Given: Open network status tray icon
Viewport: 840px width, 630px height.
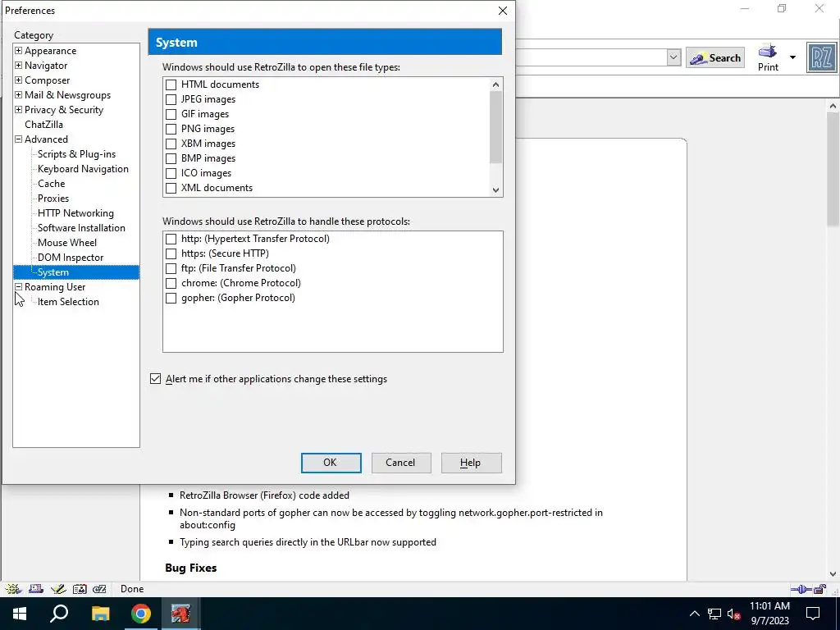Looking at the screenshot, I should pos(714,614).
